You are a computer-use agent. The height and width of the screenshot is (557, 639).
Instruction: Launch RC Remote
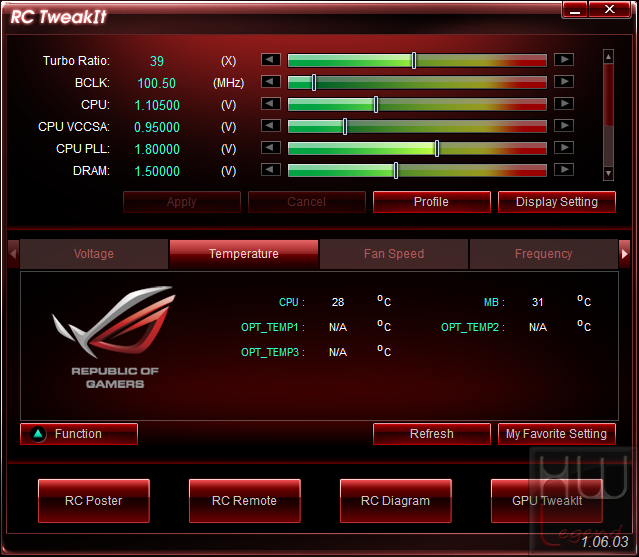click(245, 501)
